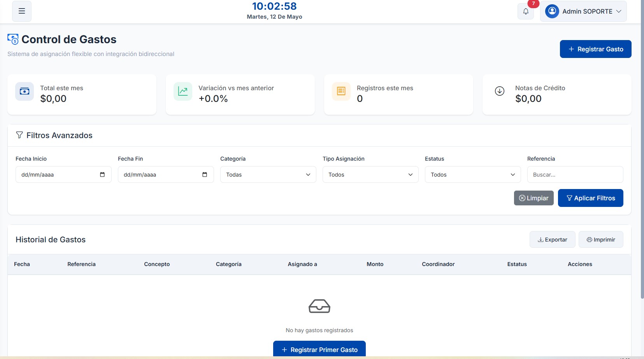Expand the Categoría dropdown

click(268, 175)
